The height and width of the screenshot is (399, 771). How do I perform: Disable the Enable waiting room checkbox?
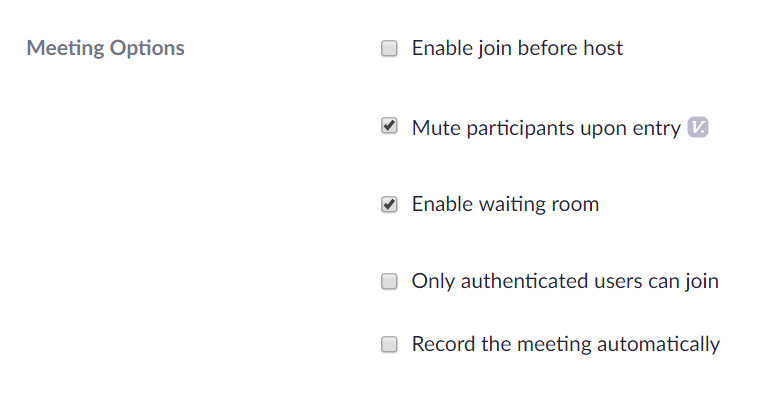pyautogui.click(x=389, y=204)
